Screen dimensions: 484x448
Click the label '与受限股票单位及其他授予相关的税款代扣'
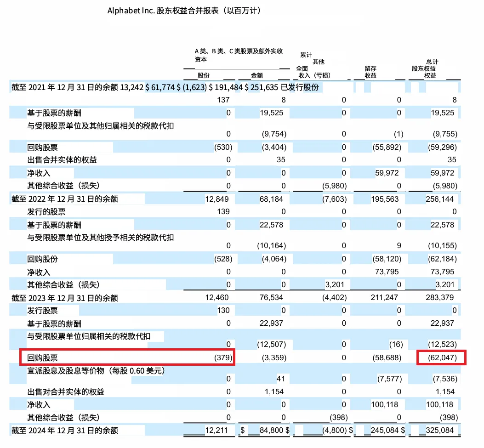pyautogui.click(x=100, y=238)
